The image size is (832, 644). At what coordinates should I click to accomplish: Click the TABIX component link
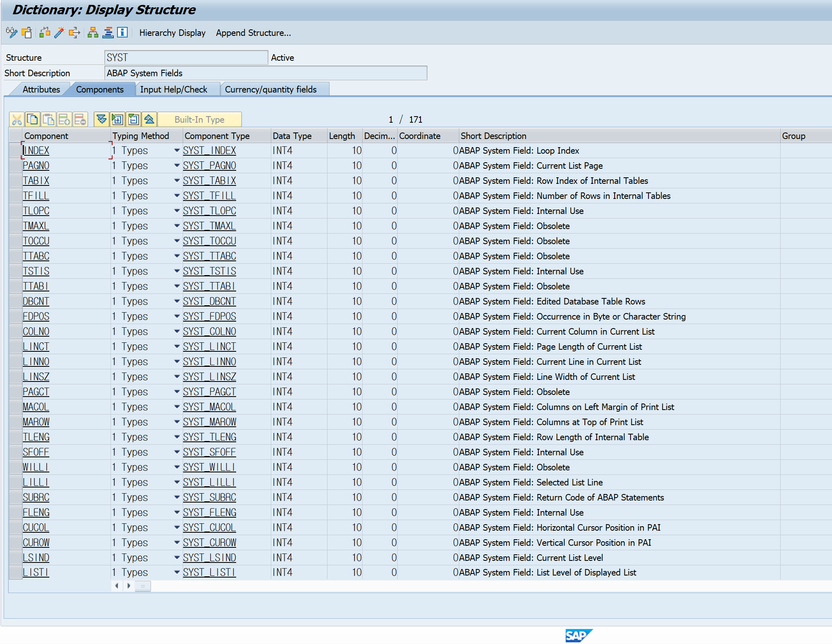(x=36, y=181)
